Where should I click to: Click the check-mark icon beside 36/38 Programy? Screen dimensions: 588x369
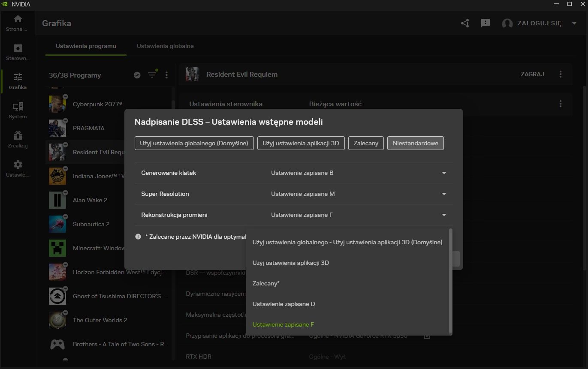pos(137,75)
